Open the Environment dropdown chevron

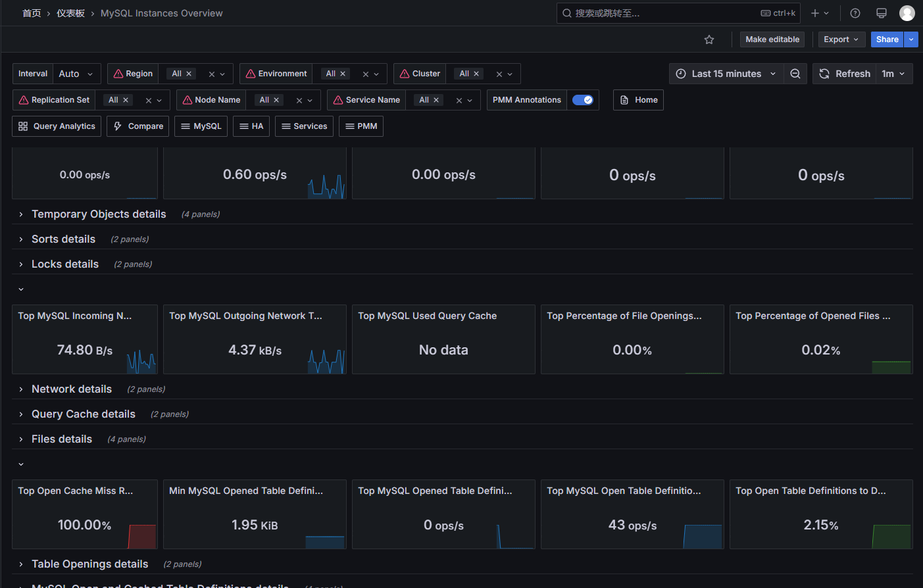pos(376,74)
